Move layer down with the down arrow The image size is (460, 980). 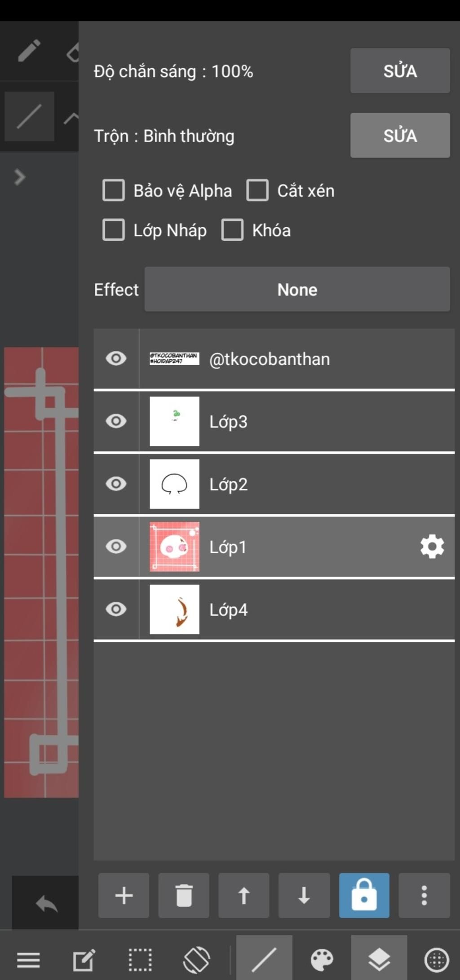pyautogui.click(x=304, y=895)
